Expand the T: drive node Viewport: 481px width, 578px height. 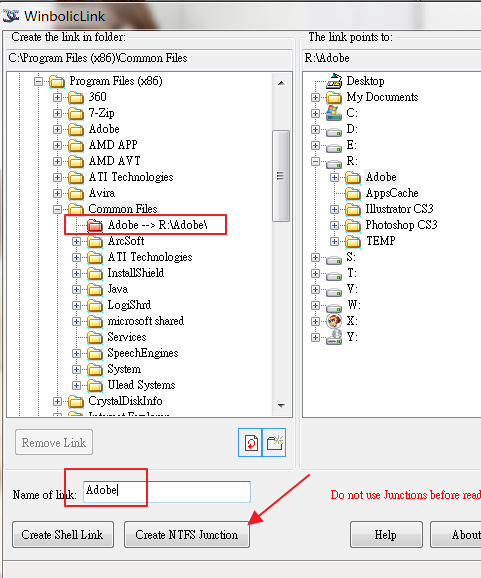(315, 273)
